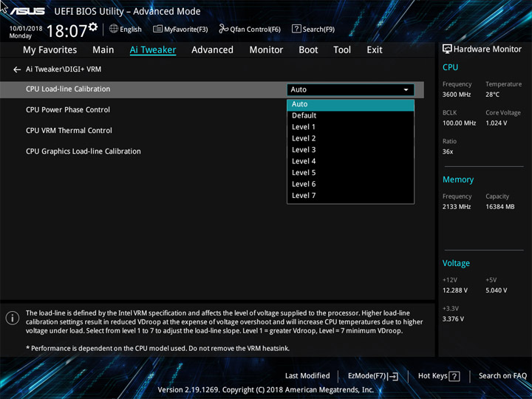Select Level 1 load-line option
The image size is (532, 399).
(x=350, y=127)
